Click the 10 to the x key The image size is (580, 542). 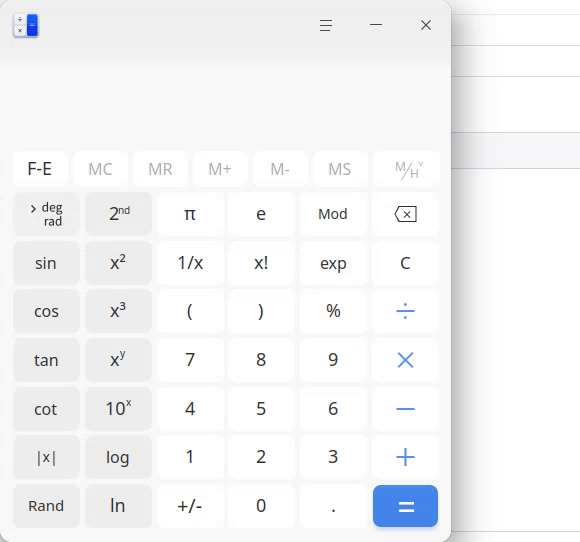(118, 409)
